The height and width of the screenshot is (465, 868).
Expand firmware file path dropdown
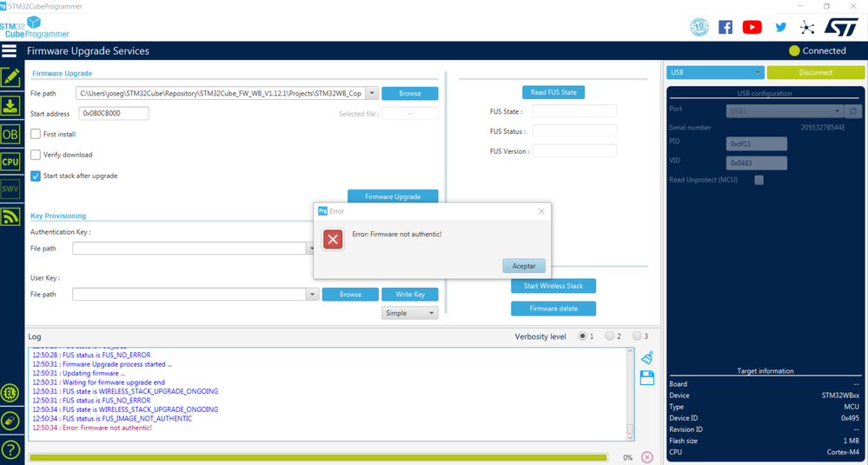tap(373, 94)
